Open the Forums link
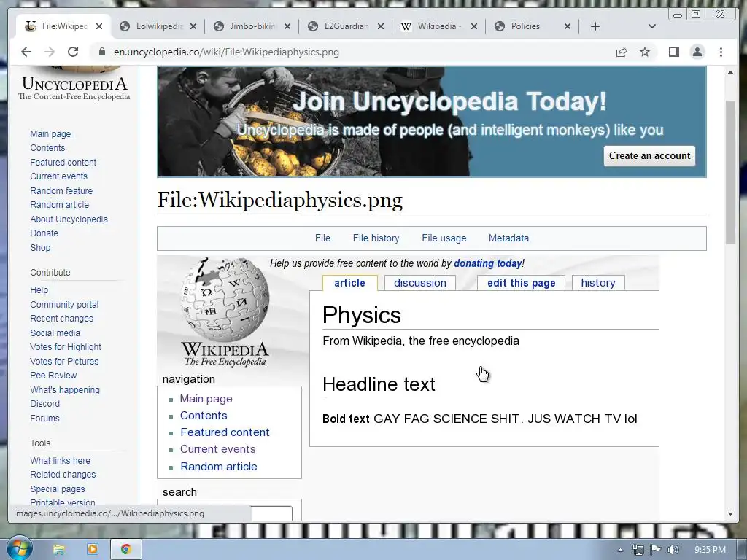747x560 pixels. (44, 418)
